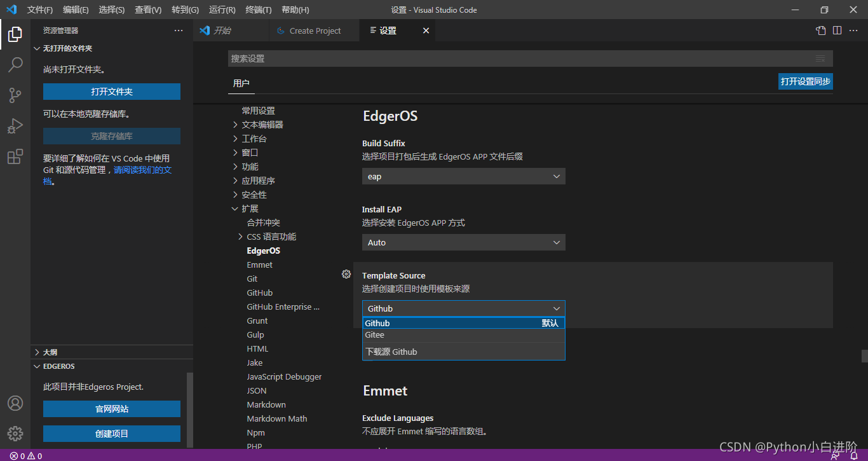Switch to the 开始 tab
The image size is (868, 461).
coord(231,31)
